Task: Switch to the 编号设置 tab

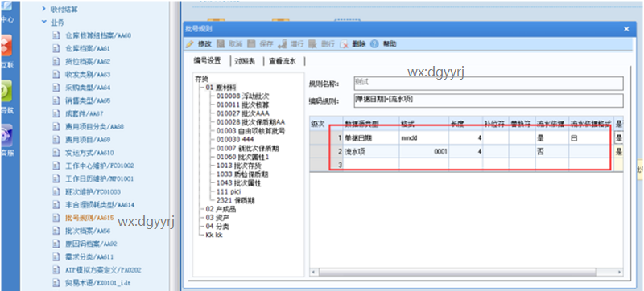Action: 207,61
